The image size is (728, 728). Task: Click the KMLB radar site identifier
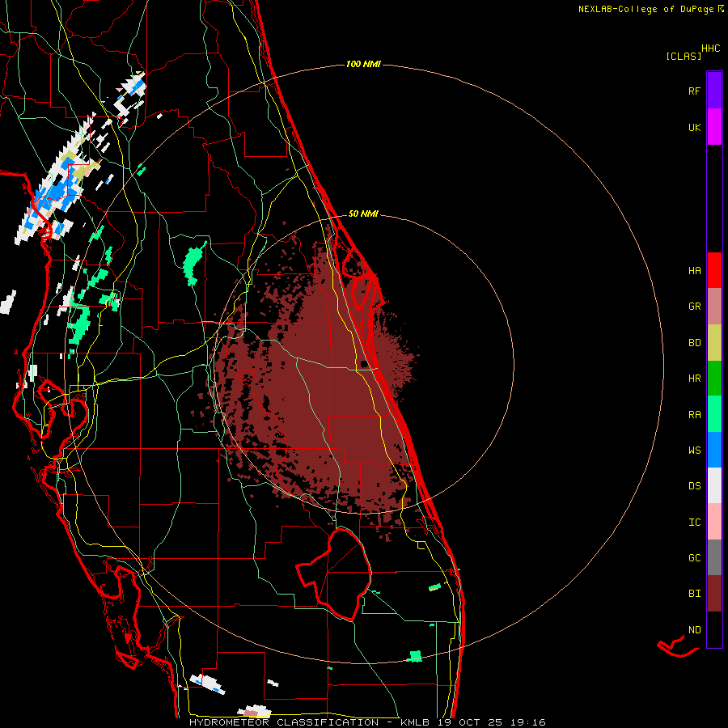click(x=415, y=722)
